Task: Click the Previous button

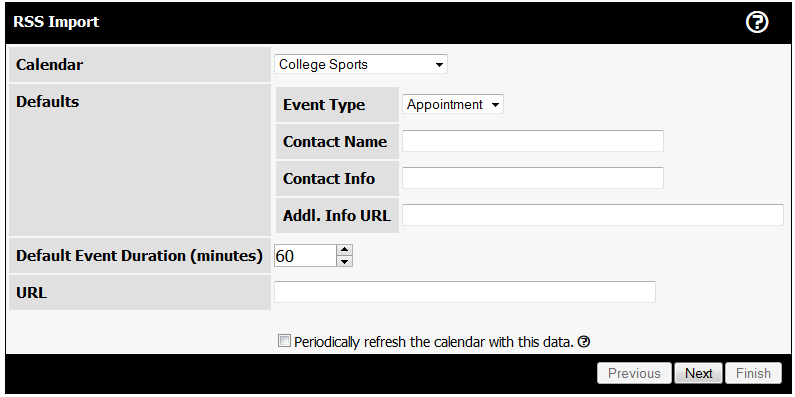Action: click(x=634, y=373)
